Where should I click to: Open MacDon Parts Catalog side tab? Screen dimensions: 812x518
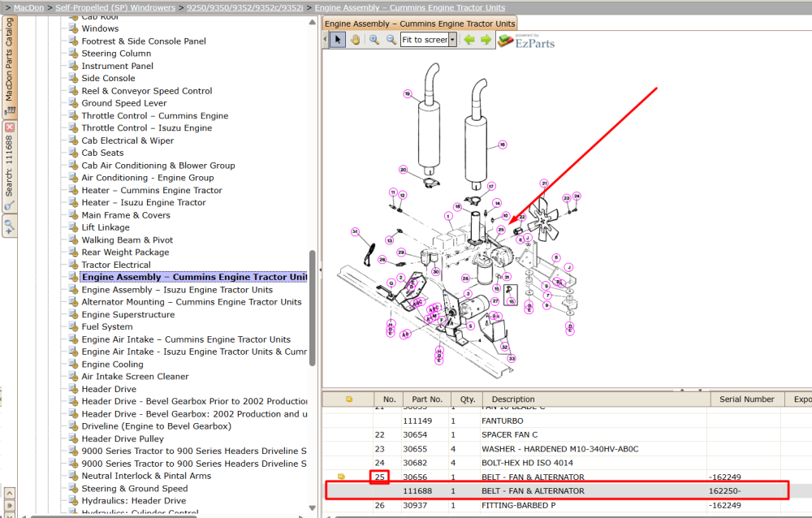pyautogui.click(x=9, y=67)
